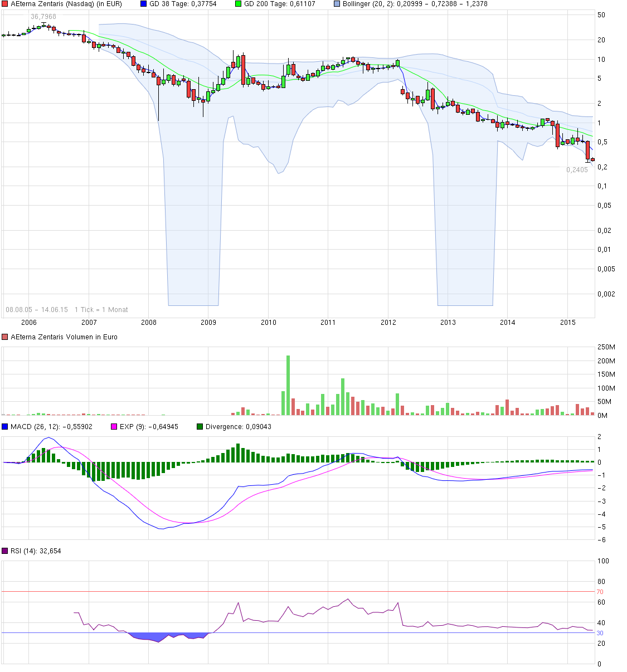Select the 2009 label on the time axis
This screenshot has height=672, width=627.
[208, 323]
